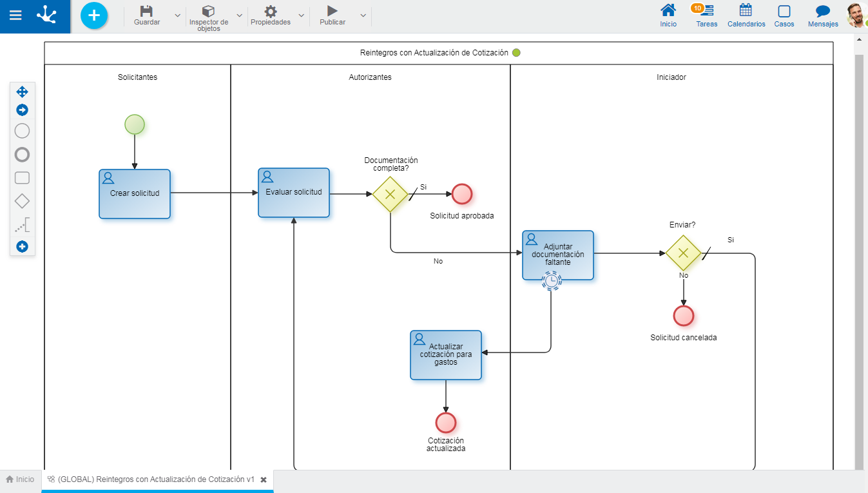Click the green process status indicator dot

516,53
